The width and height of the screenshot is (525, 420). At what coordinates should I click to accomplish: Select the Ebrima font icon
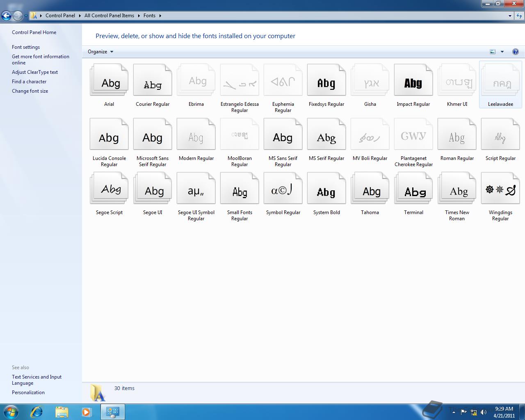(196, 80)
